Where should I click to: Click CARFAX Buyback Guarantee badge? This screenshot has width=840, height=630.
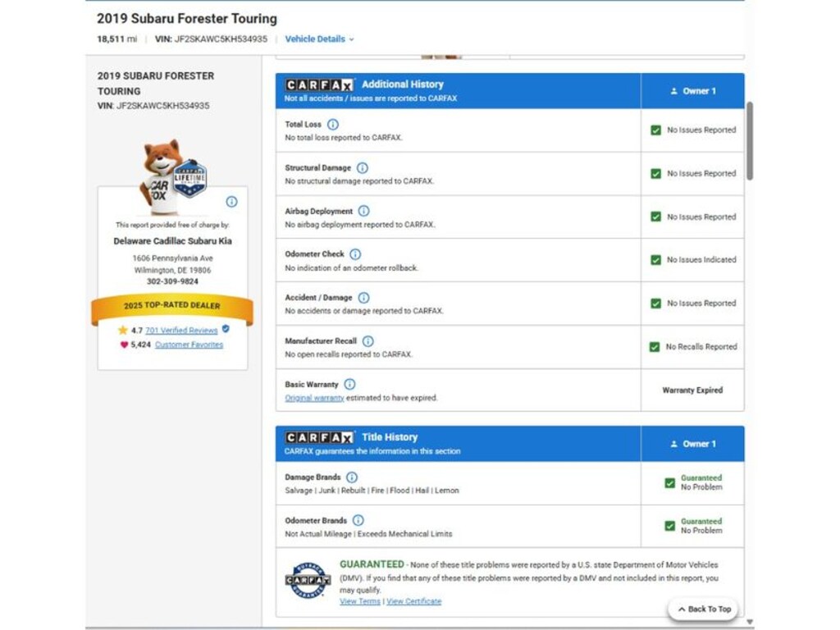[308, 580]
